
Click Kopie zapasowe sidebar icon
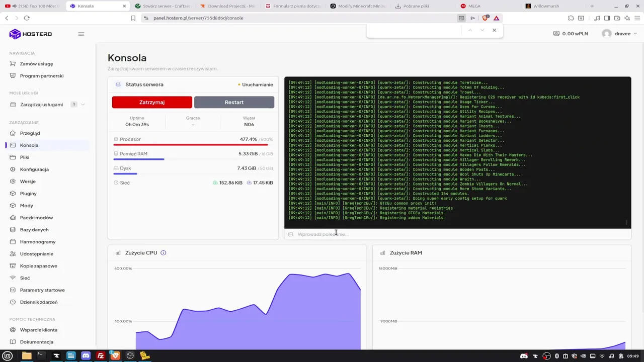(x=13, y=266)
